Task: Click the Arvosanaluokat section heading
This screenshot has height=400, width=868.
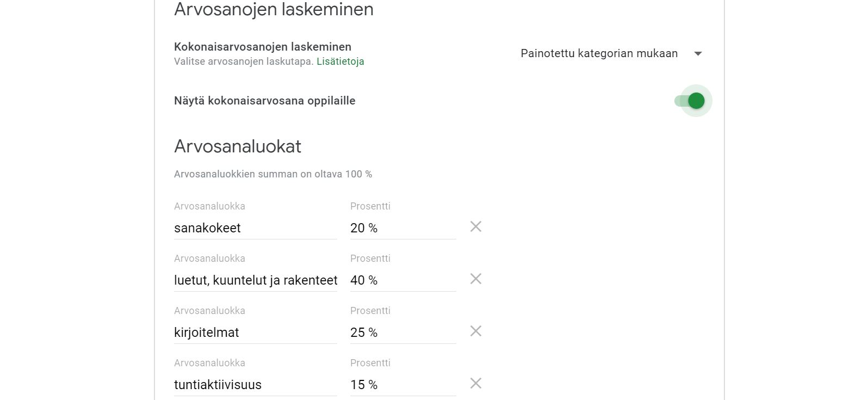Action: tap(238, 146)
